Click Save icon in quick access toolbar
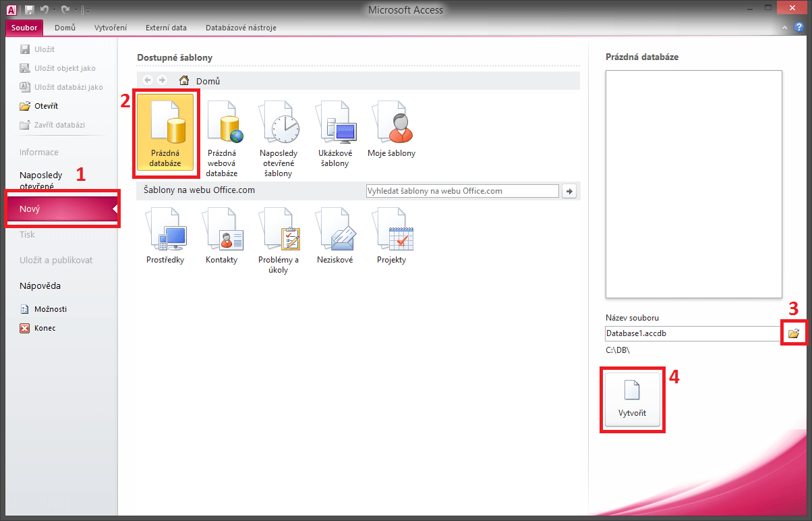The image size is (812, 521). click(30, 10)
